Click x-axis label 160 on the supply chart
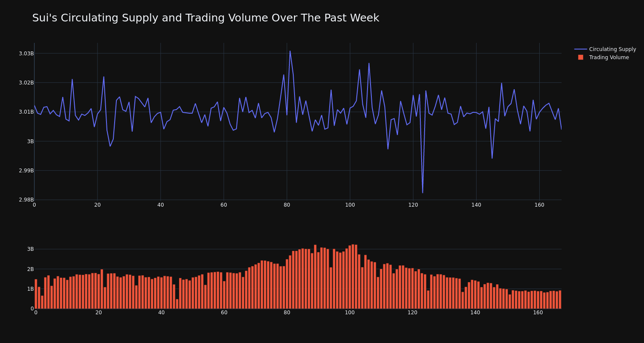This screenshot has height=343, width=644. pyautogui.click(x=539, y=205)
